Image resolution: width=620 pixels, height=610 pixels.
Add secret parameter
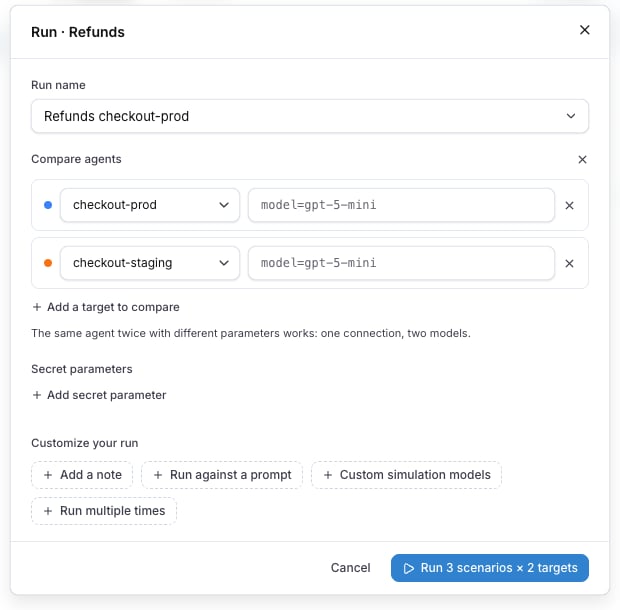(x=99, y=395)
